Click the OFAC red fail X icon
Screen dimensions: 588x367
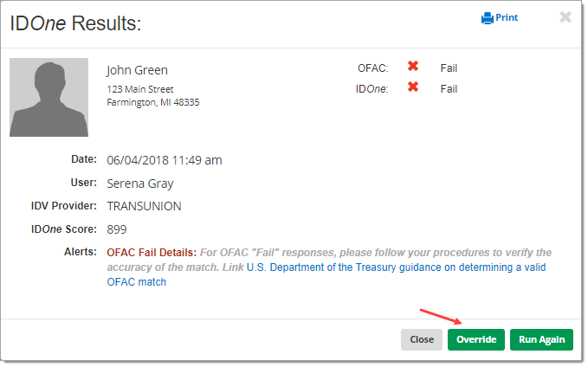click(x=413, y=66)
